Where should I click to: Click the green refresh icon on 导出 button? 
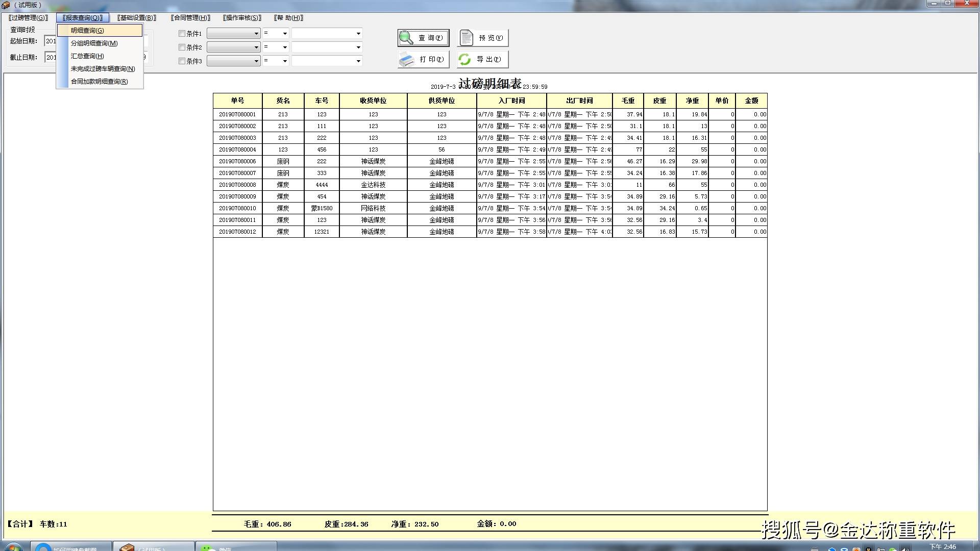click(x=464, y=60)
